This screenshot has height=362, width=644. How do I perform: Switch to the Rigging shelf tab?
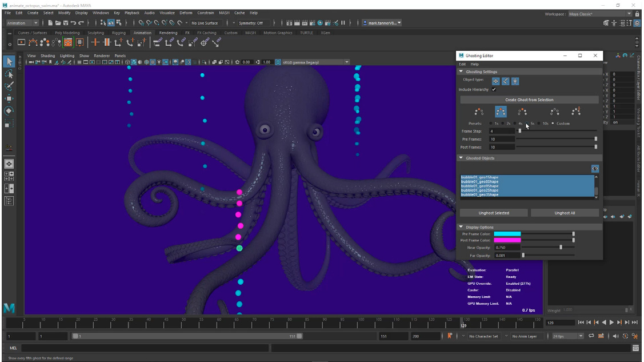(x=118, y=33)
